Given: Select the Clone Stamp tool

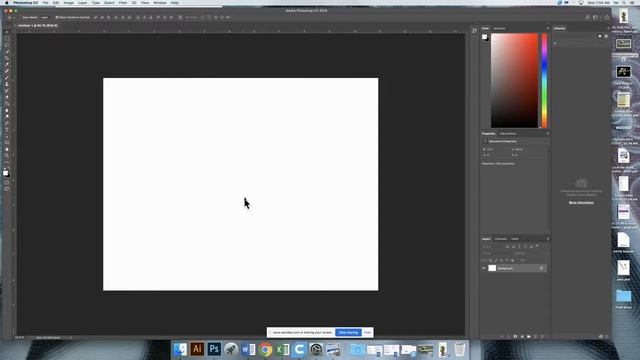Looking at the screenshot, I should coord(7,84).
